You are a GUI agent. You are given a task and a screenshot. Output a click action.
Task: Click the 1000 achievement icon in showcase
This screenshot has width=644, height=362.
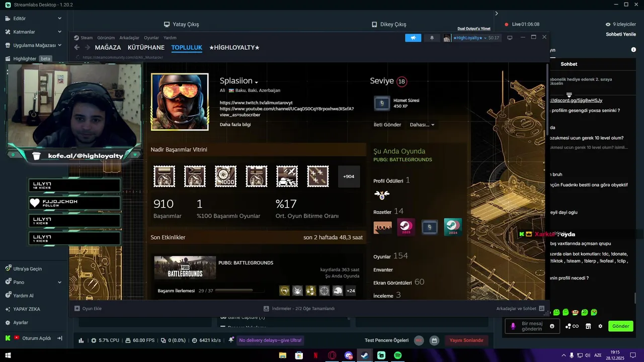click(x=225, y=176)
